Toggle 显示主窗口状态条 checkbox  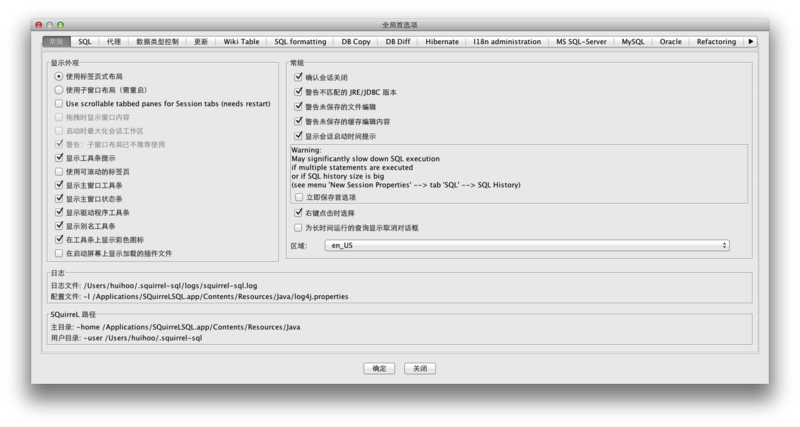[x=59, y=198]
